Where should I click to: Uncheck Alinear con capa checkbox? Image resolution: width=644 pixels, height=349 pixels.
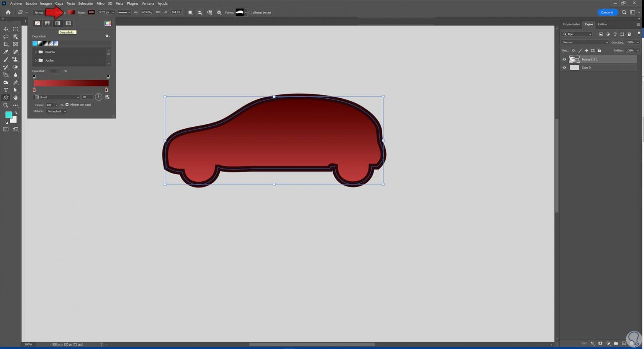click(x=67, y=105)
